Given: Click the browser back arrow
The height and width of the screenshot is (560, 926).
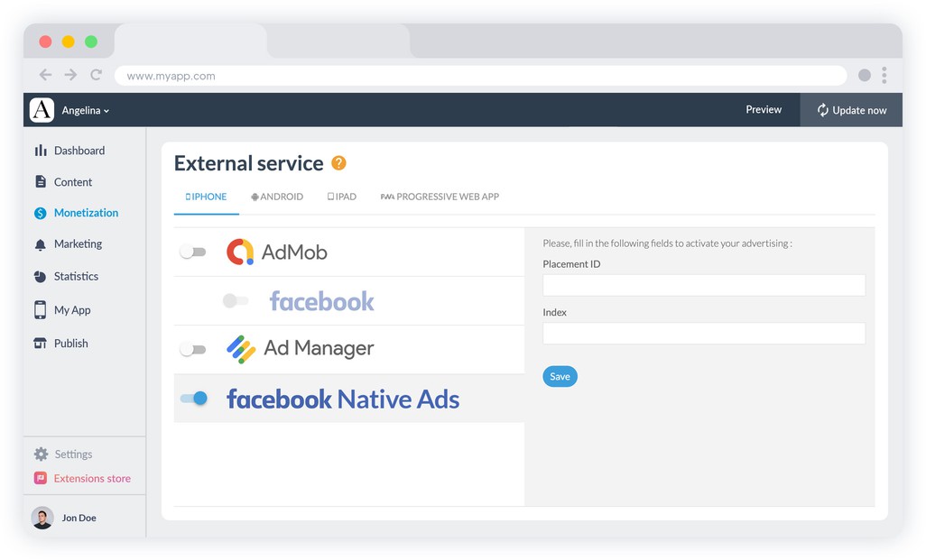Looking at the screenshot, I should pyautogui.click(x=45, y=75).
